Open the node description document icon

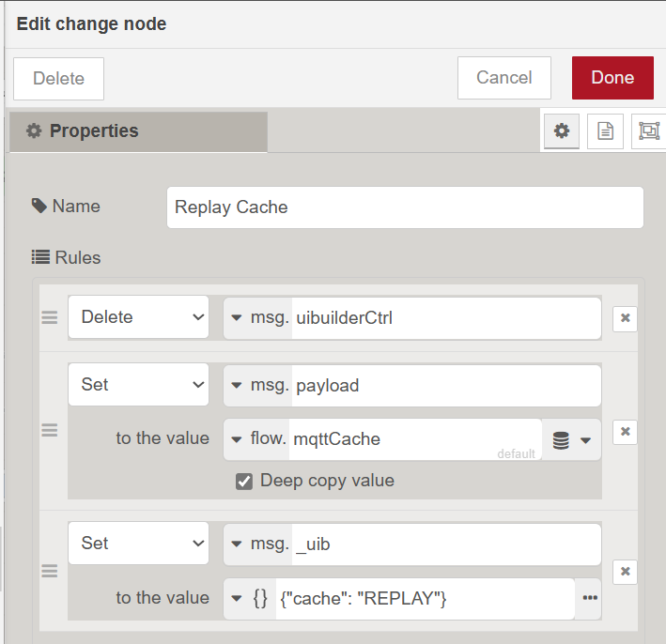pyautogui.click(x=605, y=131)
